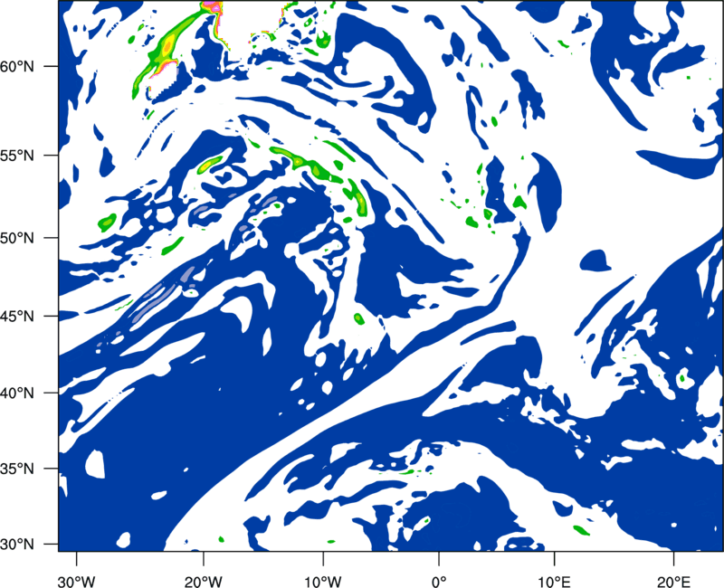Click the 30°N latitude label
This screenshot has height=588, width=724.
pos(17,545)
